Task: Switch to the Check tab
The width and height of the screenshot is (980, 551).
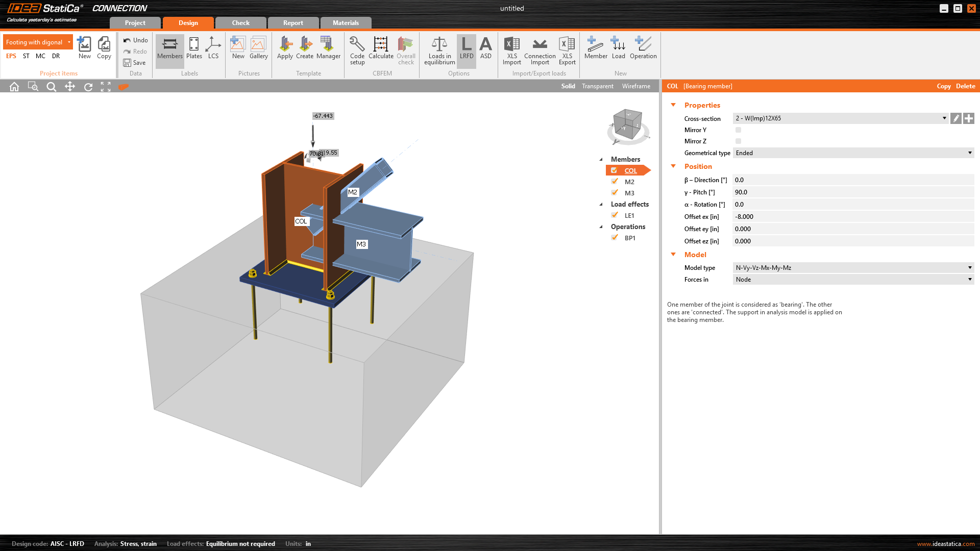Action: point(240,22)
